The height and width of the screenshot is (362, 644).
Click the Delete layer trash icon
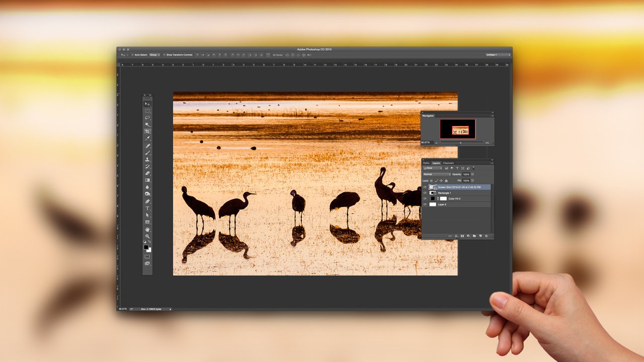[x=487, y=235]
